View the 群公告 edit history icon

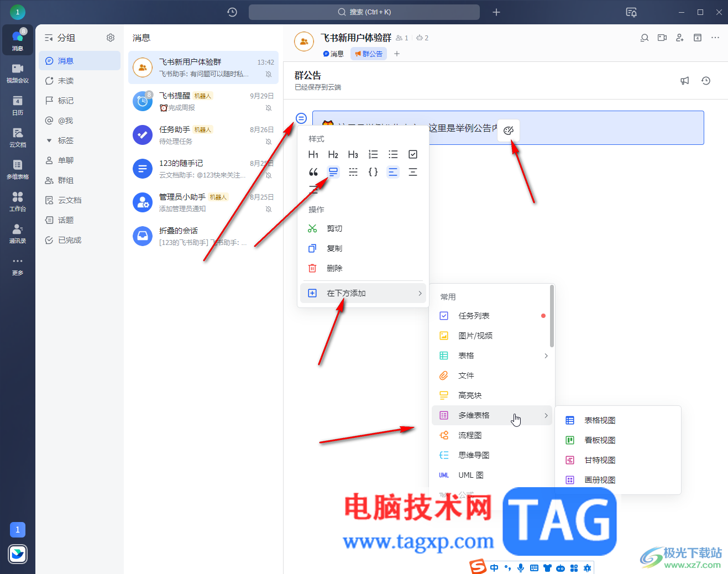706,81
